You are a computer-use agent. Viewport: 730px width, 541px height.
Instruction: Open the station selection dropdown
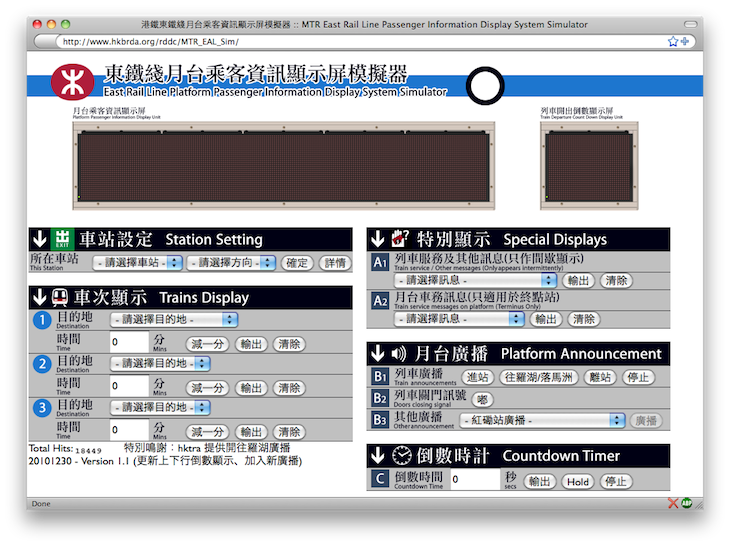137,263
